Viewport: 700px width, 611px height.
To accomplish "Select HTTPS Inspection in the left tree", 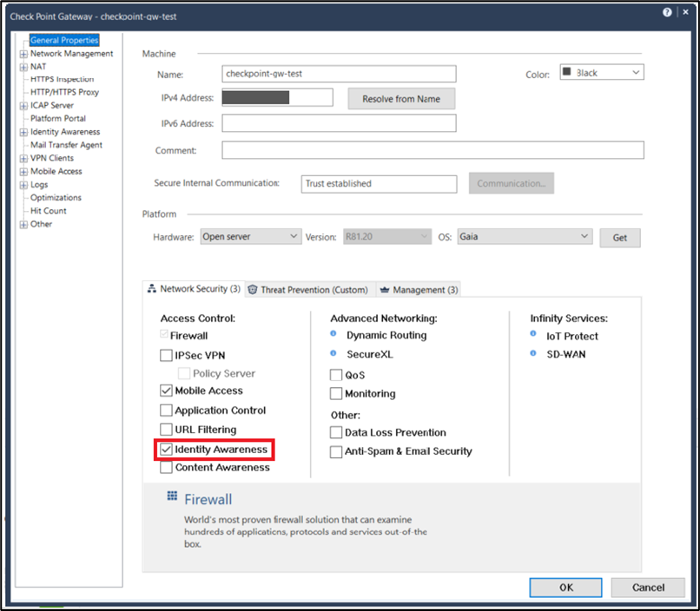I will click(x=62, y=79).
